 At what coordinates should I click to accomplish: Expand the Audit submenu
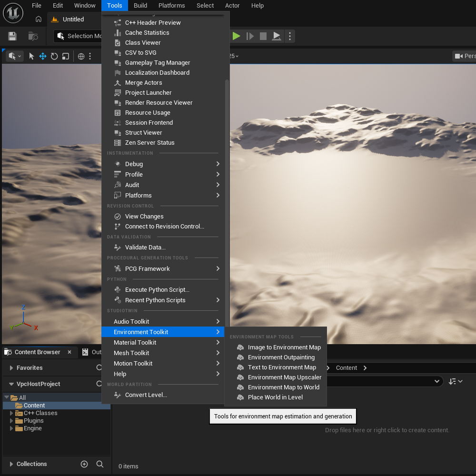pos(163,185)
